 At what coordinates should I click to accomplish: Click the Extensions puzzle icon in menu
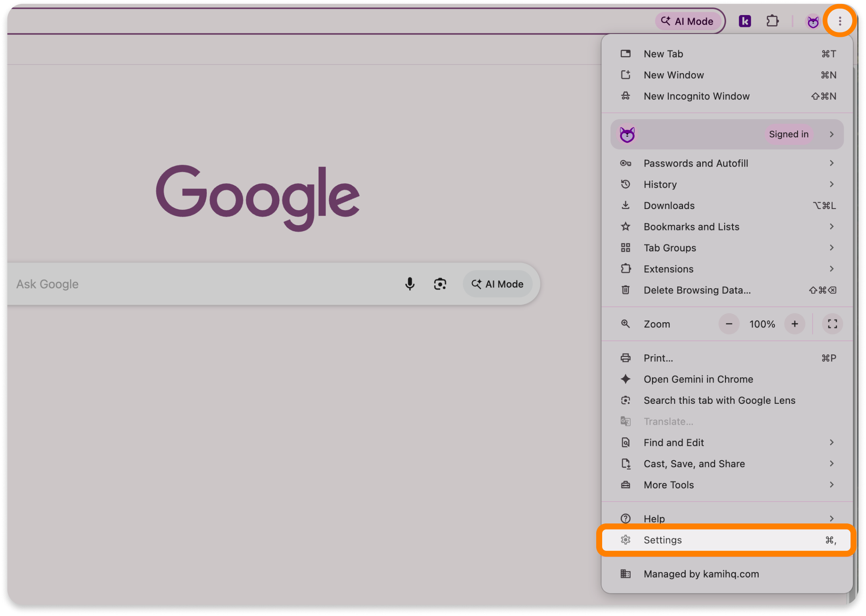pyautogui.click(x=626, y=269)
